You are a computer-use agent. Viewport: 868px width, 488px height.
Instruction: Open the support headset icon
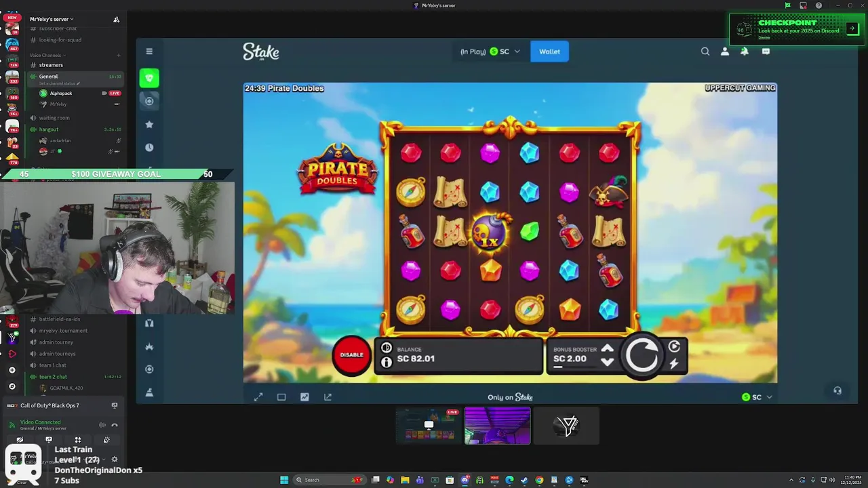coord(837,390)
